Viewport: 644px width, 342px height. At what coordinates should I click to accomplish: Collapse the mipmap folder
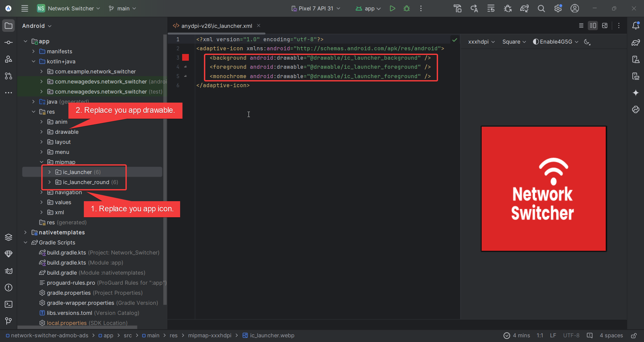pyautogui.click(x=42, y=162)
